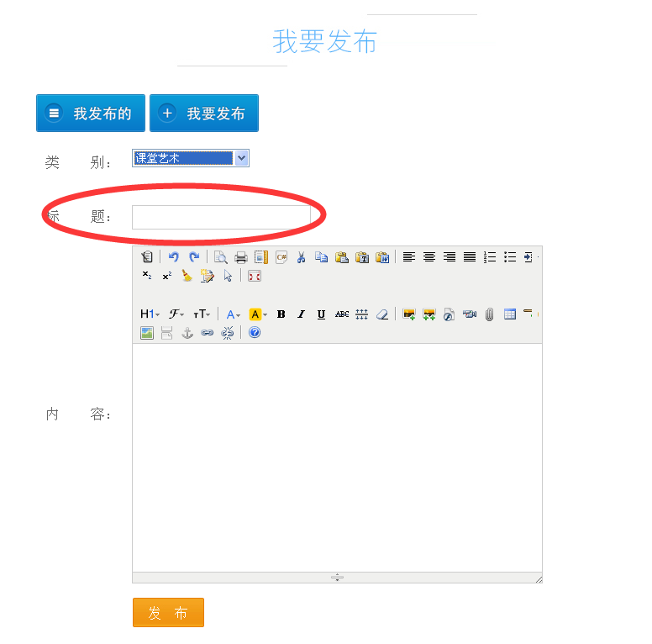Screen dimensions: 652x644
Task: Toggle bold formatting
Action: click(281, 314)
